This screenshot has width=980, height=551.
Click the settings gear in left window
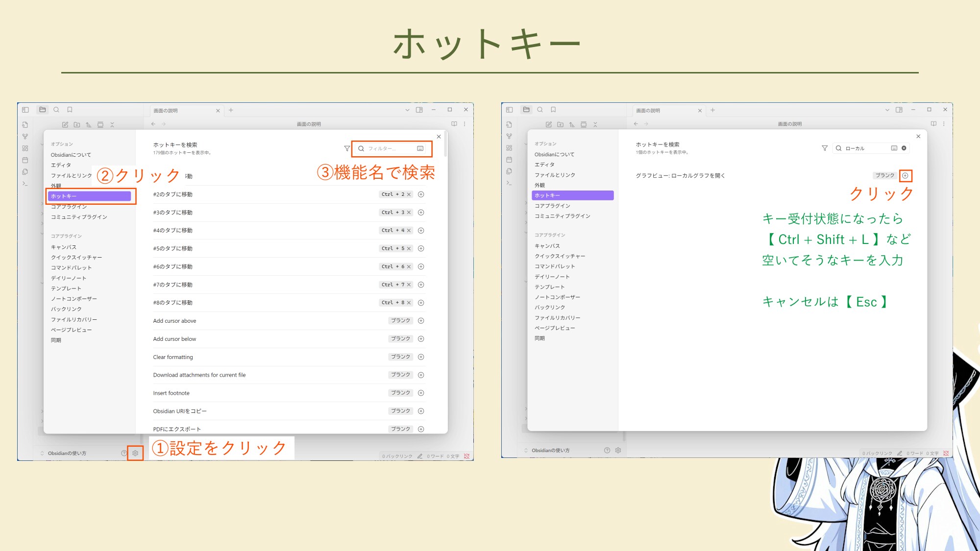point(135,453)
